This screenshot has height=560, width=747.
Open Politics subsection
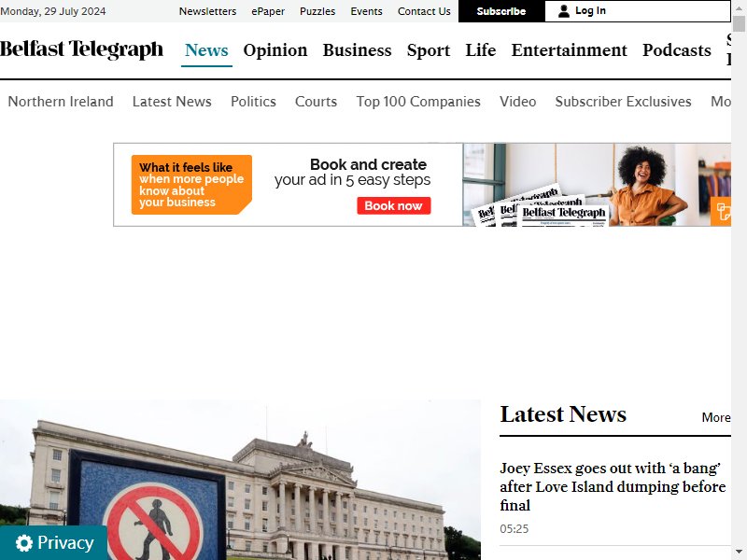[x=253, y=102]
